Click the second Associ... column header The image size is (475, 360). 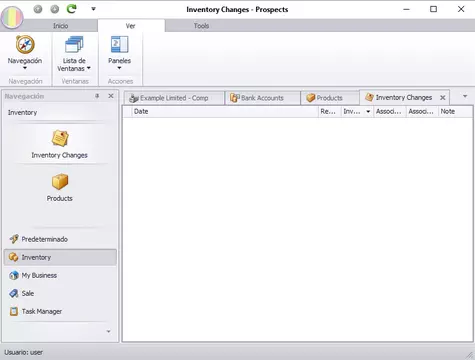point(422,112)
